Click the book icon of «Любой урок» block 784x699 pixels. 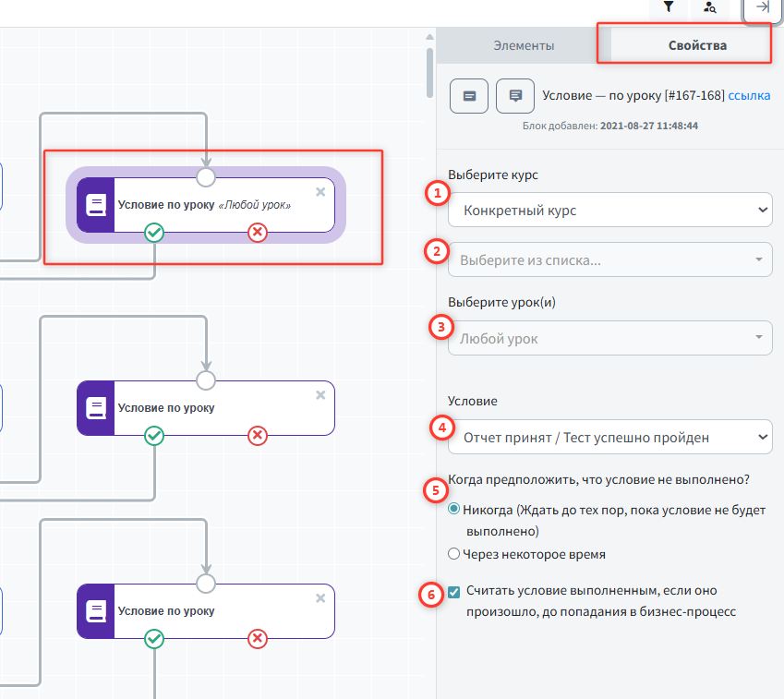click(x=95, y=205)
